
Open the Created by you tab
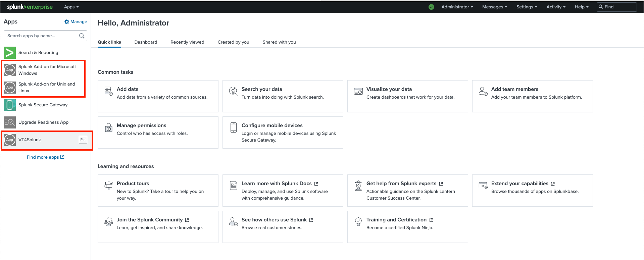click(x=233, y=42)
